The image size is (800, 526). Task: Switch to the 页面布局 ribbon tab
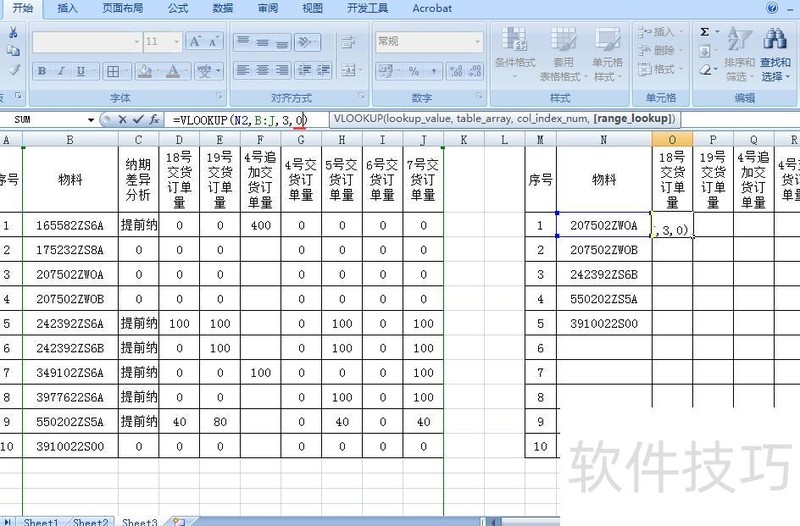click(x=122, y=8)
